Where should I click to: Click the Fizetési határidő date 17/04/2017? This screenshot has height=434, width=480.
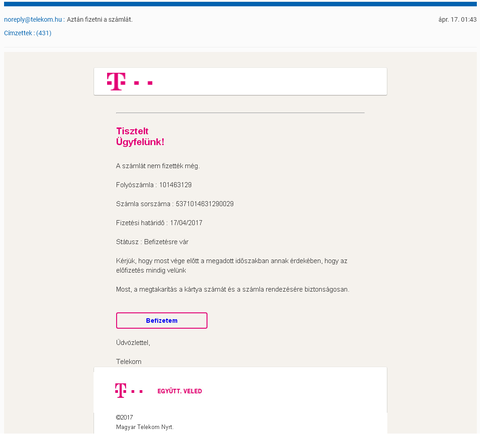tap(186, 223)
